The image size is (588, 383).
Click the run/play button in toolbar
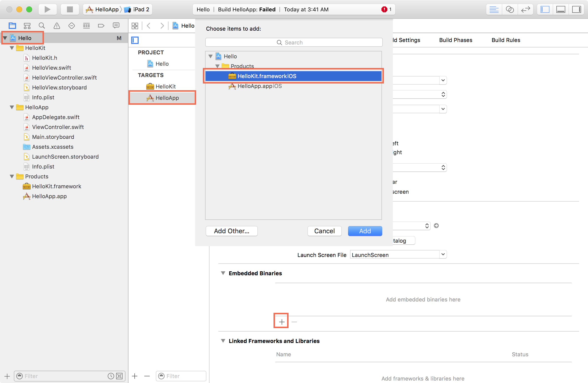coord(48,9)
